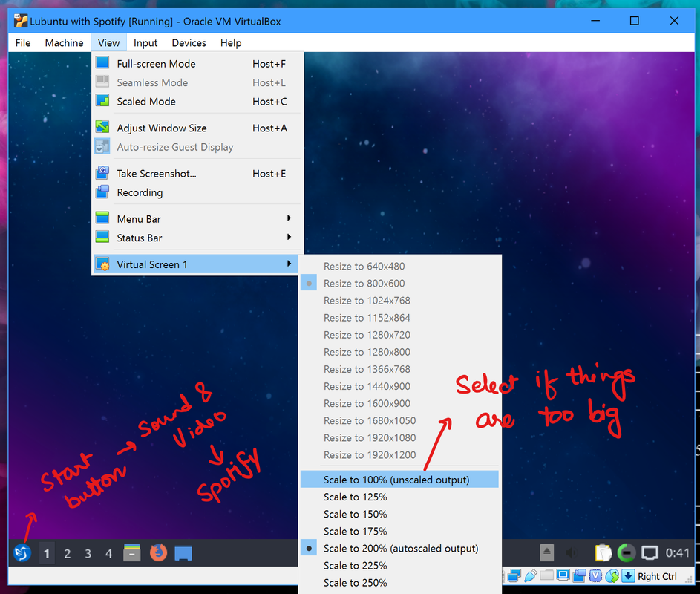Select Scale to 225%
This screenshot has width=700, height=594.
(399, 566)
